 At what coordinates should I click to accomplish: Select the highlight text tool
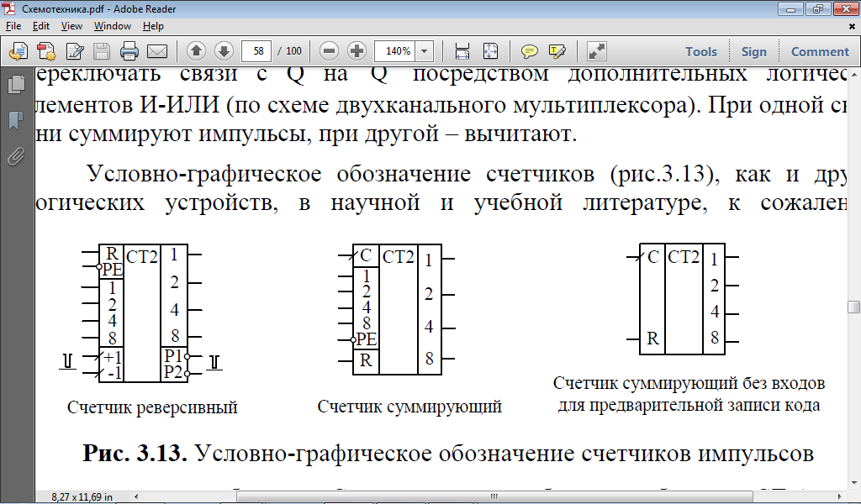click(x=557, y=51)
